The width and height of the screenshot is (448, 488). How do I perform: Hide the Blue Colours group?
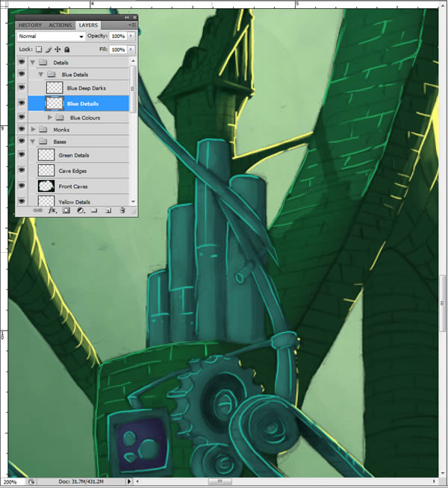[x=22, y=117]
